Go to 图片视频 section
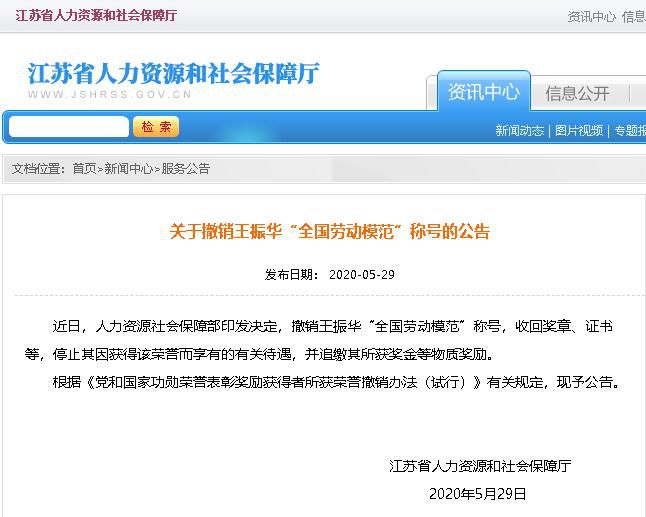This screenshot has height=517, width=646. tap(579, 130)
